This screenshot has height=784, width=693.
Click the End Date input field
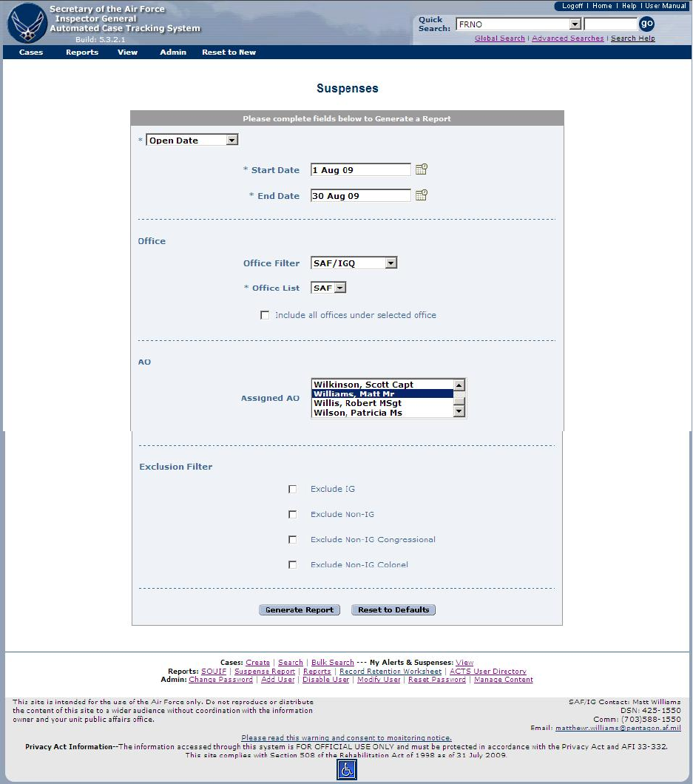click(360, 196)
